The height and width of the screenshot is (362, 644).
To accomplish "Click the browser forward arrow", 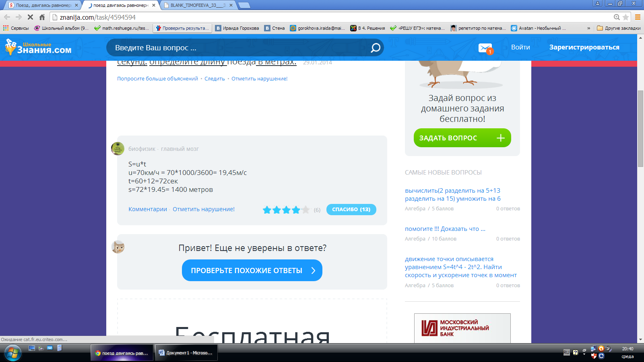I will (x=19, y=17).
